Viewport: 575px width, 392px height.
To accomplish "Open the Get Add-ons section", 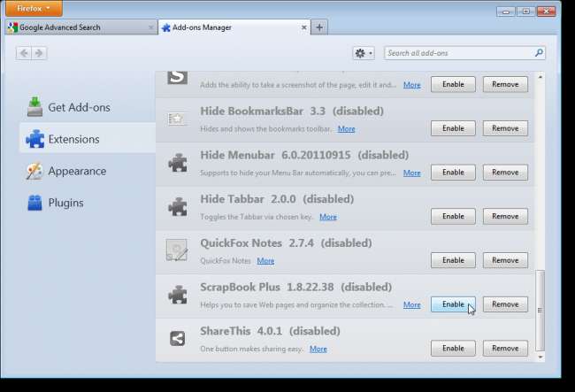I will tap(88, 107).
